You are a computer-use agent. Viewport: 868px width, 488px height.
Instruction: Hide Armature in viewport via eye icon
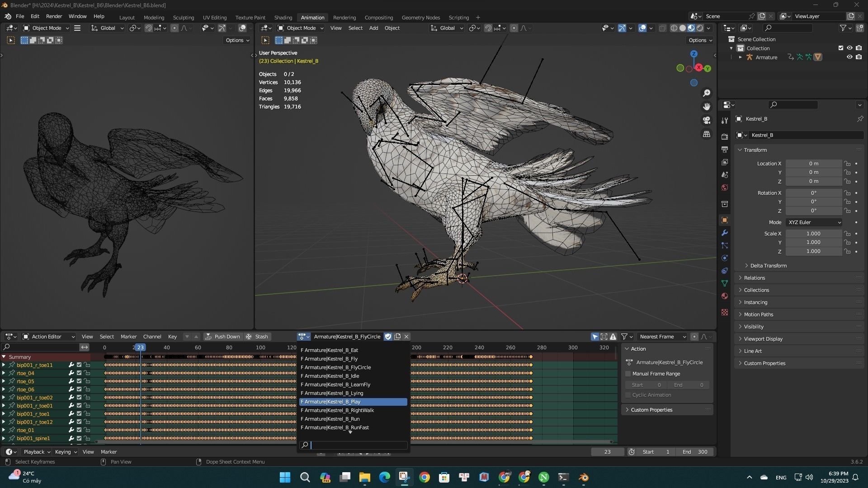tap(849, 57)
